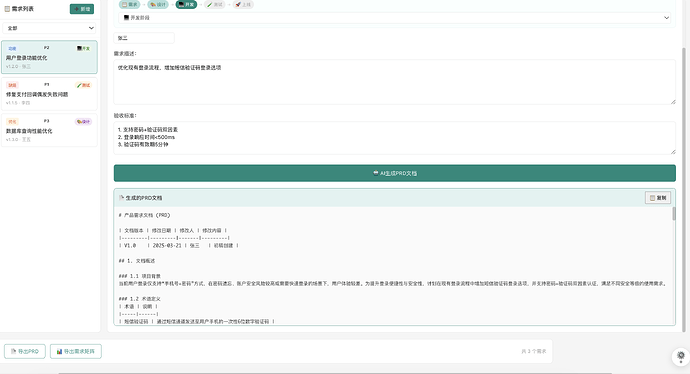
Task: Switch to the 设计 stage pill
Action: click(158, 4)
